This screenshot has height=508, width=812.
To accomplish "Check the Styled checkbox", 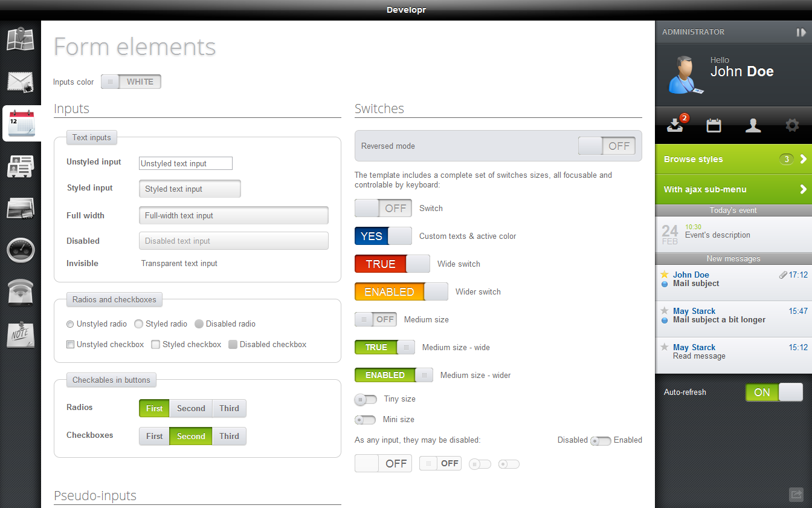I will (x=156, y=345).
